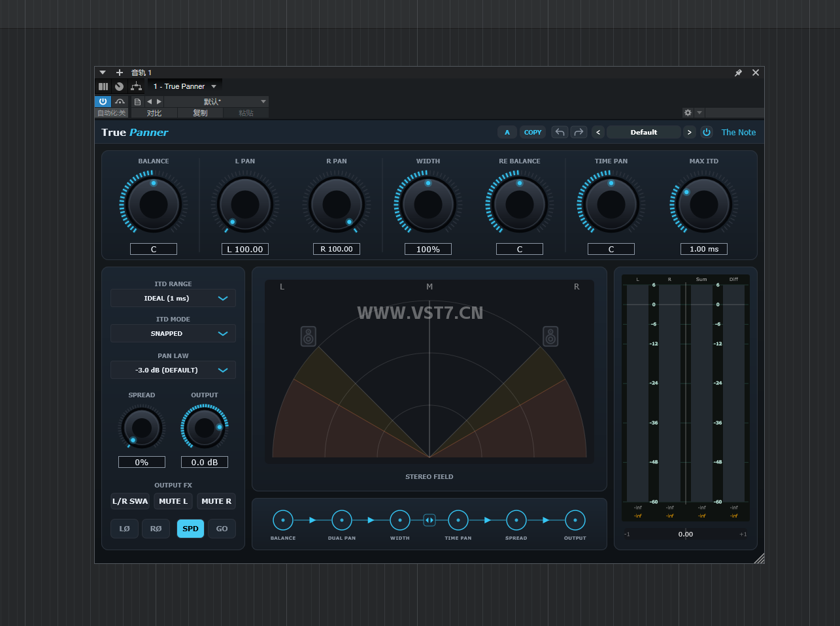Click the 复制 copy button in host bar

[x=200, y=113]
